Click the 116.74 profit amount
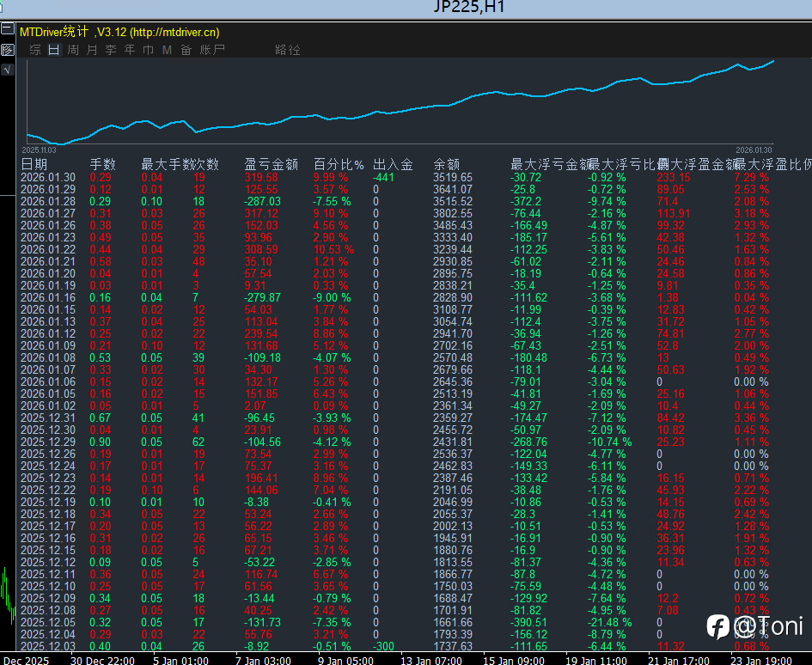The image size is (812, 665). coord(261,575)
